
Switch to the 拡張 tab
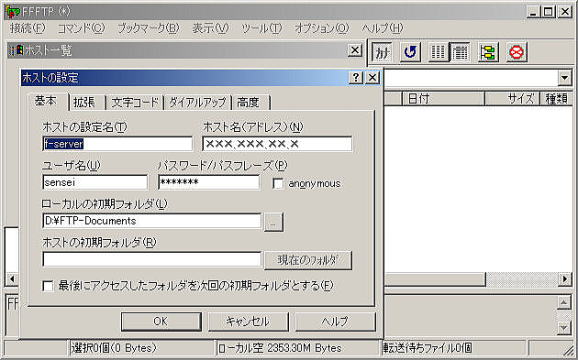pos(87,102)
